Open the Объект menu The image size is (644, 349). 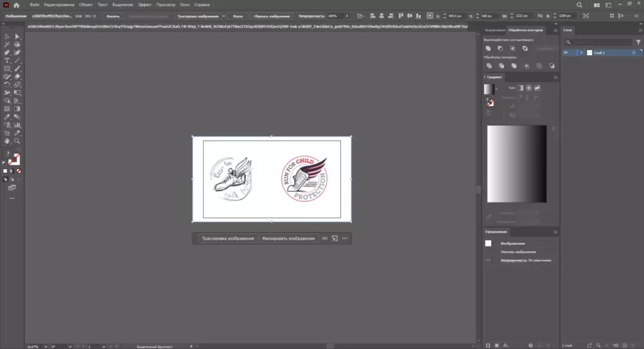click(x=86, y=5)
